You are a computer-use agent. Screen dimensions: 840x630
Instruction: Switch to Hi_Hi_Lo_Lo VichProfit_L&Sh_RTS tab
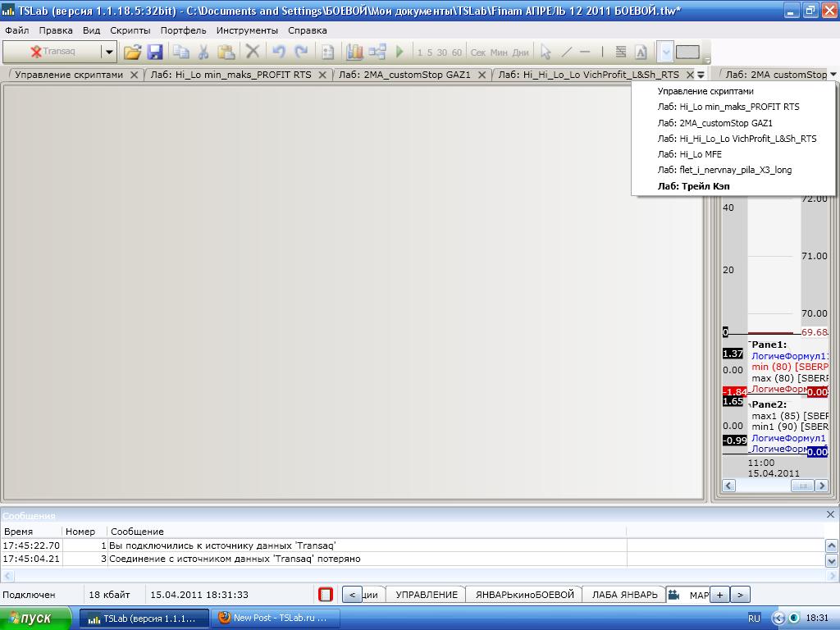coord(588,75)
